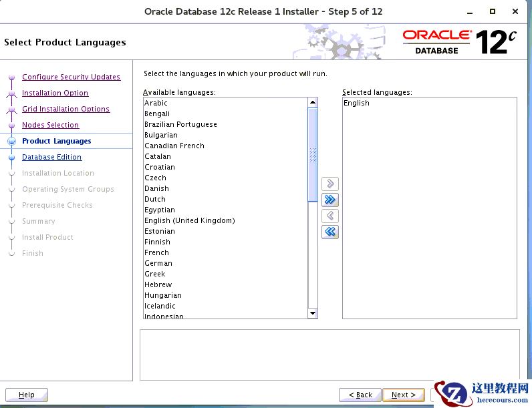This screenshot has height=408, width=532.
Task: Click the scroll down arrow of the languages list
Action: point(313,313)
